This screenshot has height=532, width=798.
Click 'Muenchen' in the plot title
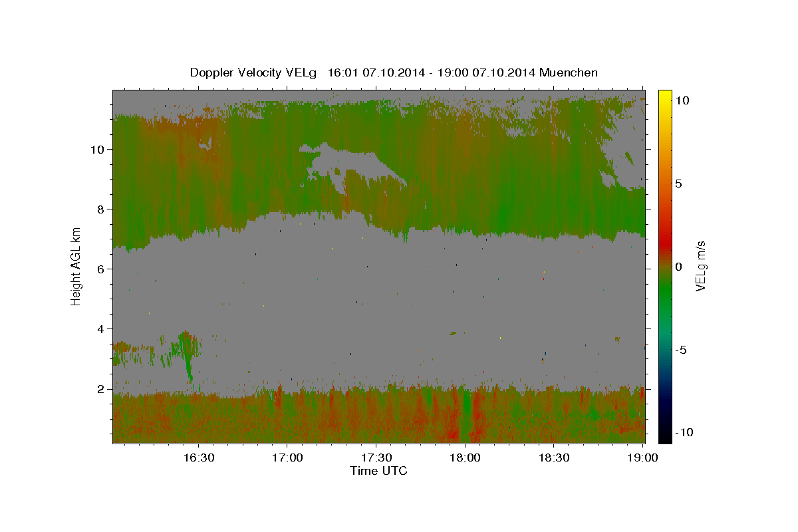tap(569, 72)
